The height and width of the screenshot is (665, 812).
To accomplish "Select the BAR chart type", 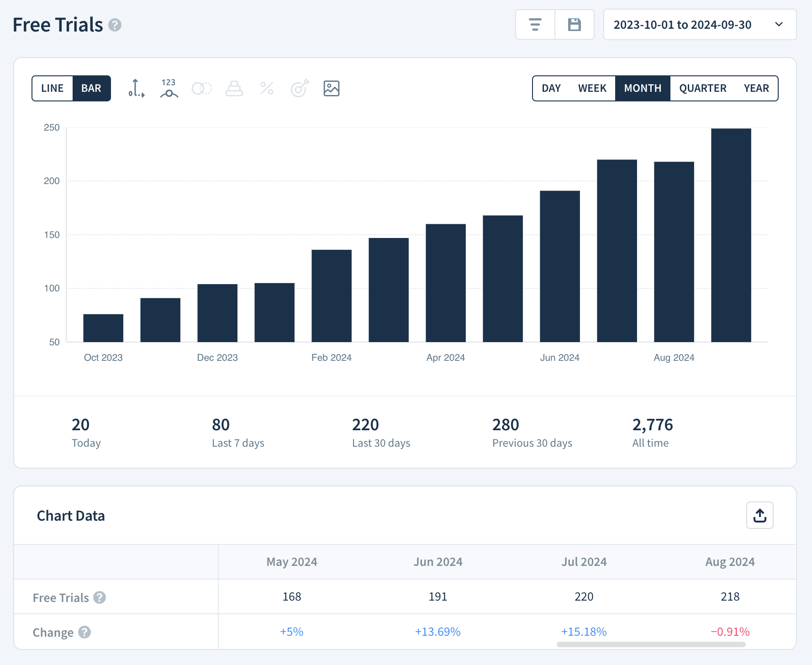I will click(91, 88).
